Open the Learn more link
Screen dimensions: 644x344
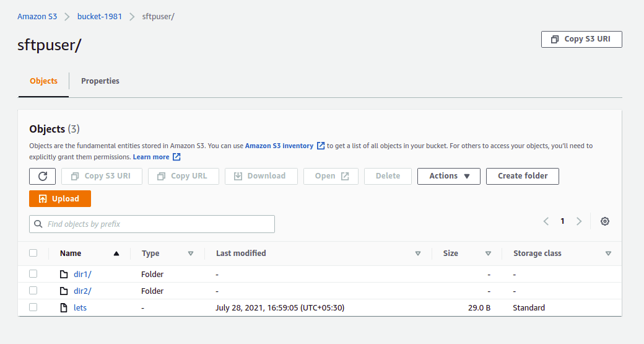151,157
